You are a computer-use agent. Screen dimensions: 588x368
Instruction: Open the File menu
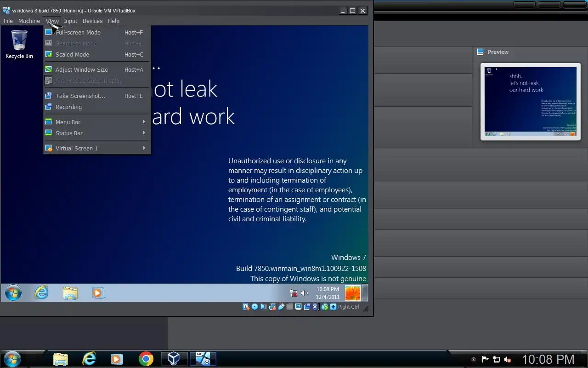(x=8, y=21)
